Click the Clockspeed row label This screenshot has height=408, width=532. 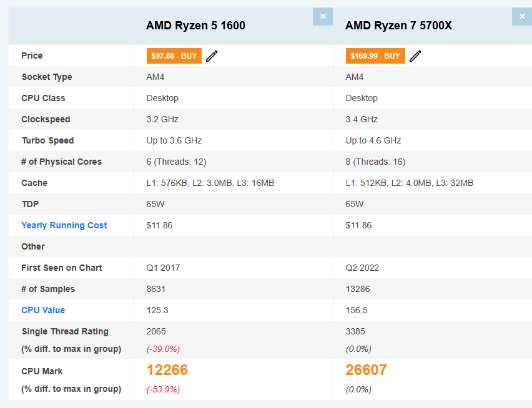pyautogui.click(x=46, y=119)
